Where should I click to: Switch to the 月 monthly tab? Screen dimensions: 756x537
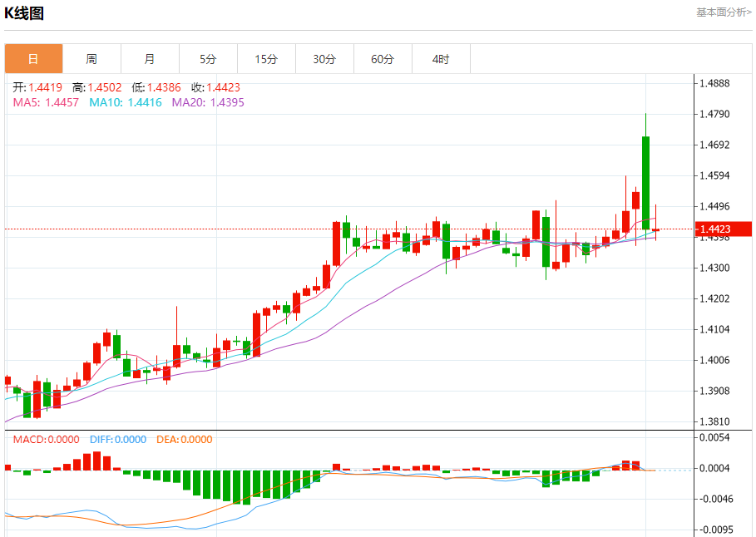pos(150,59)
